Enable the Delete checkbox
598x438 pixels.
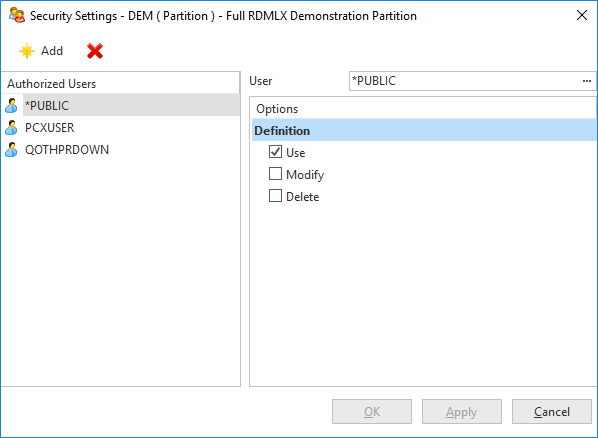(x=275, y=196)
